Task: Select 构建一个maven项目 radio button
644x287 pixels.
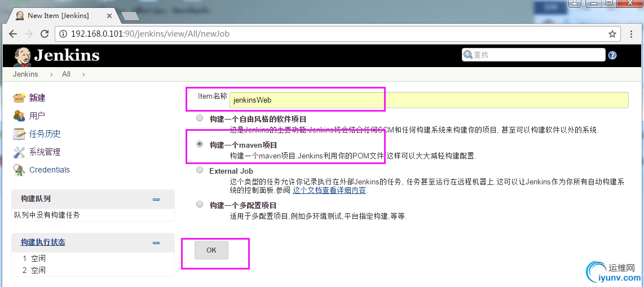Action: pyautogui.click(x=200, y=144)
